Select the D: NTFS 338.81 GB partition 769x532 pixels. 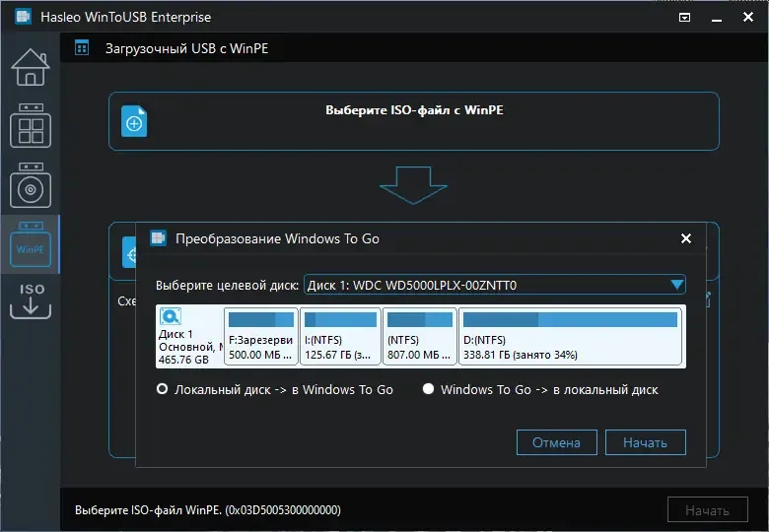coord(570,337)
